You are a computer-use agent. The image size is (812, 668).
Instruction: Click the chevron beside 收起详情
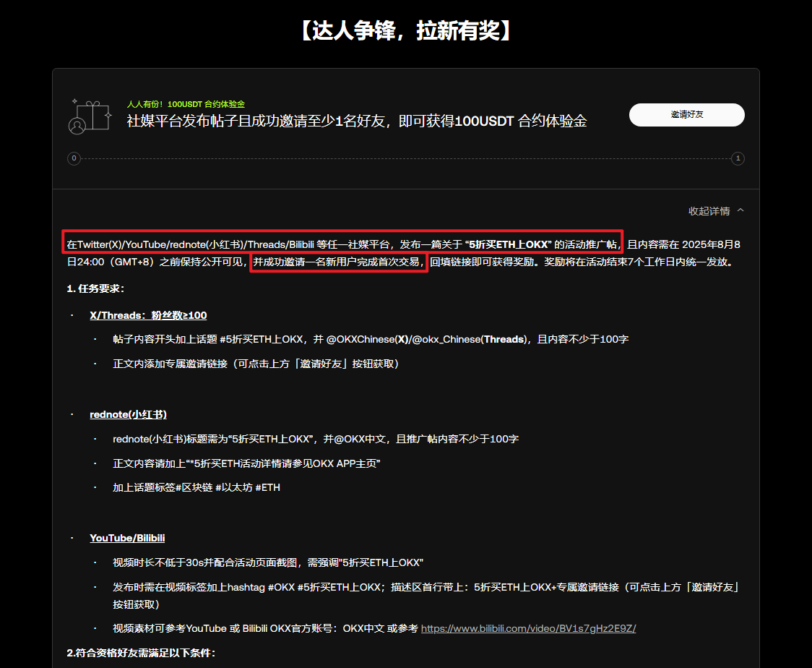740,210
